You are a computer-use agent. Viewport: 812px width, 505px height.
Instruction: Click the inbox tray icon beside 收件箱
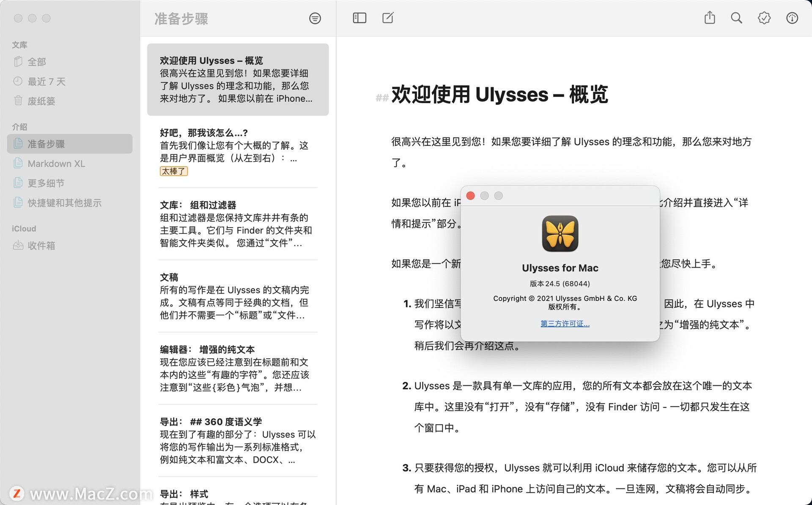tap(18, 245)
